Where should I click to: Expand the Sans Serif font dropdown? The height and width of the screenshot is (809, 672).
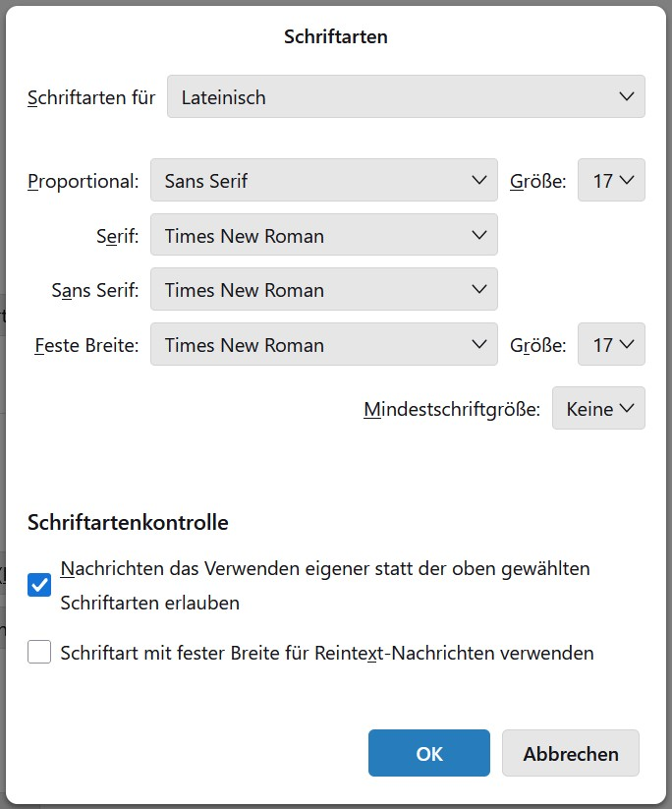pyautogui.click(x=323, y=290)
